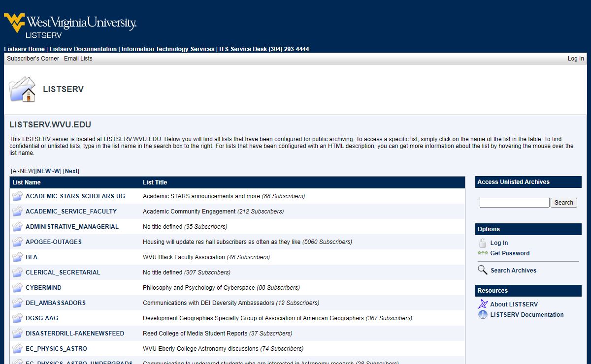Screen dimensions: 591x364
Task: Click folder icon beside DGSG-AAG
Action: click(x=18, y=318)
